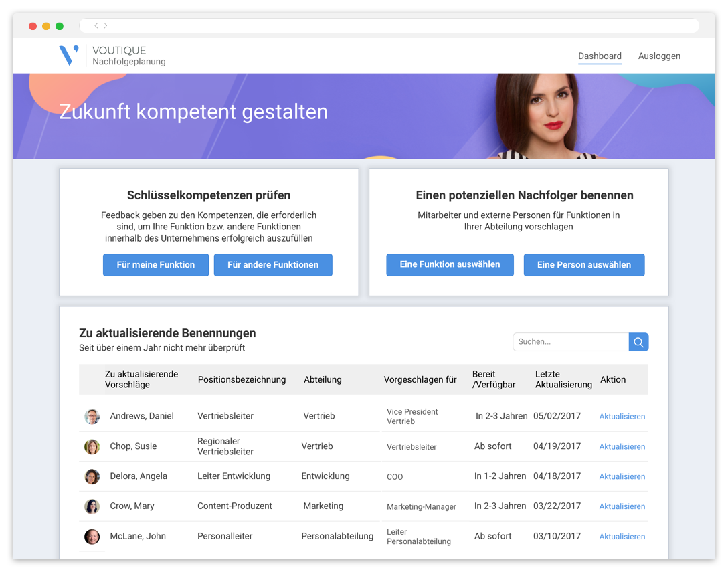Go forward with browser forward arrow
This screenshot has width=728, height=572.
click(x=106, y=26)
